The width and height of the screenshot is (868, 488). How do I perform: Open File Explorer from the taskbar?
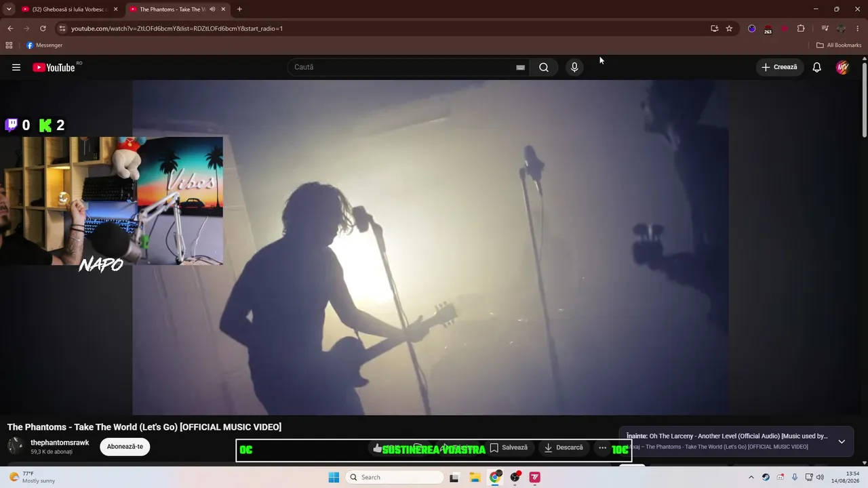click(475, 477)
